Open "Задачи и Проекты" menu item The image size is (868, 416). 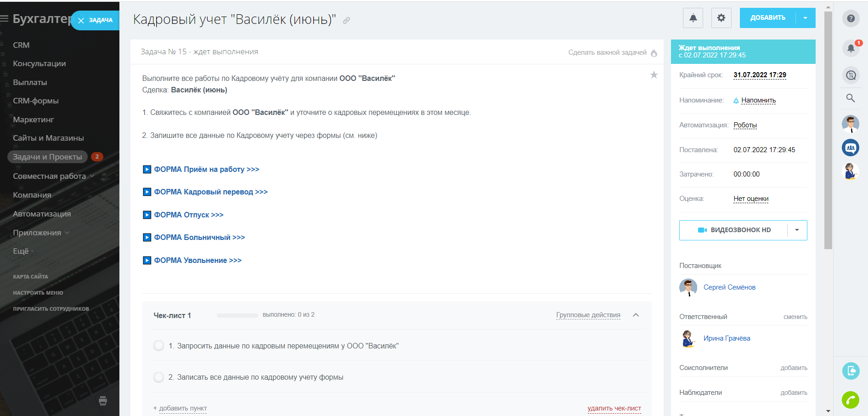pyautogui.click(x=47, y=157)
